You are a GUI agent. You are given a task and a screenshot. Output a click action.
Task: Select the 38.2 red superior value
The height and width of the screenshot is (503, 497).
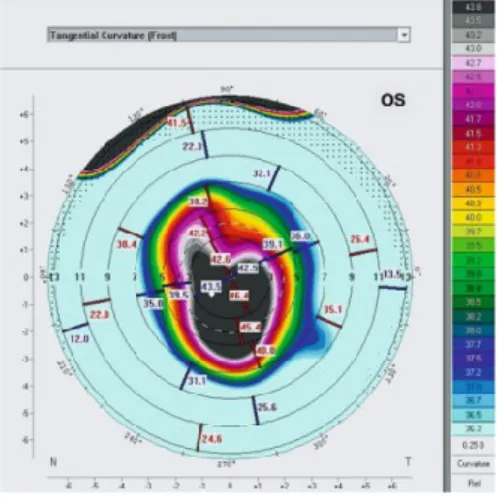pyautogui.click(x=198, y=202)
